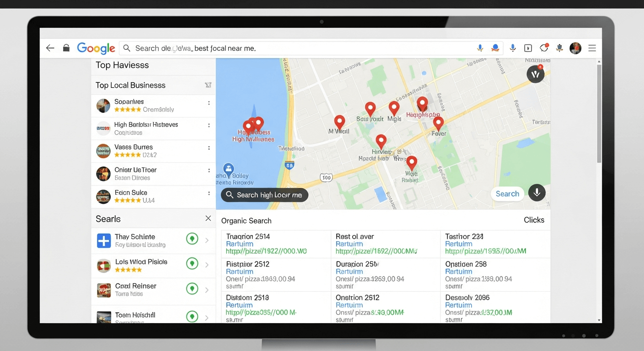Click the user profile avatar
644x351 pixels.
pyautogui.click(x=575, y=48)
